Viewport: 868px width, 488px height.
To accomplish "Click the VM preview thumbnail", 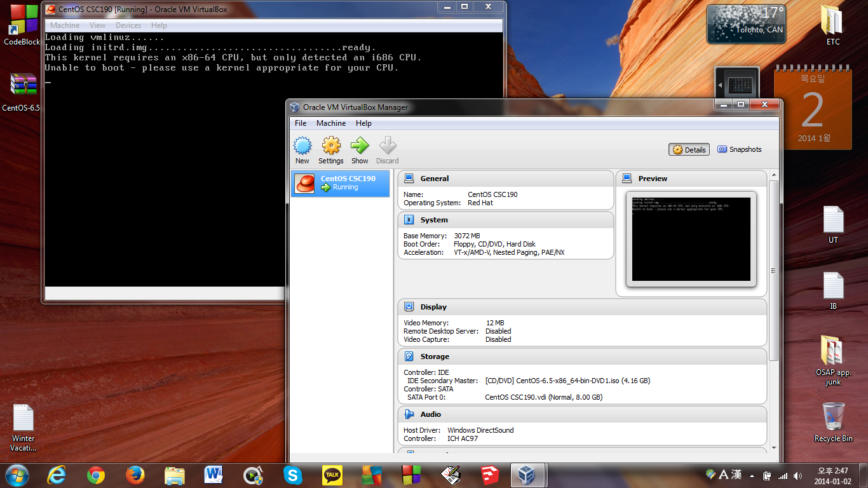I will pyautogui.click(x=691, y=239).
